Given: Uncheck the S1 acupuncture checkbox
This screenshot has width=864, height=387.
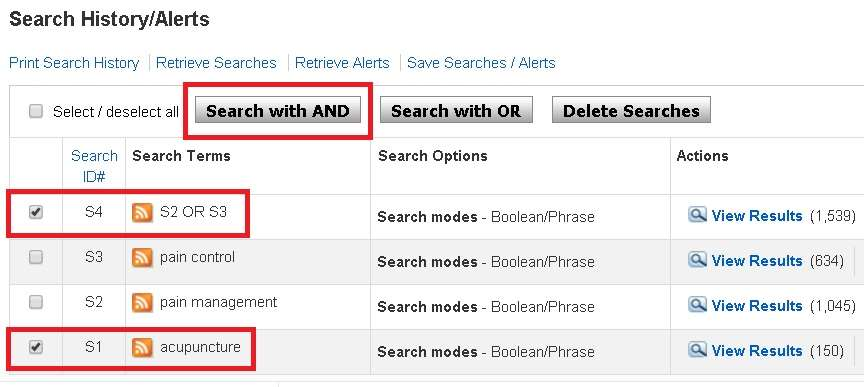Looking at the screenshot, I should pos(36,347).
